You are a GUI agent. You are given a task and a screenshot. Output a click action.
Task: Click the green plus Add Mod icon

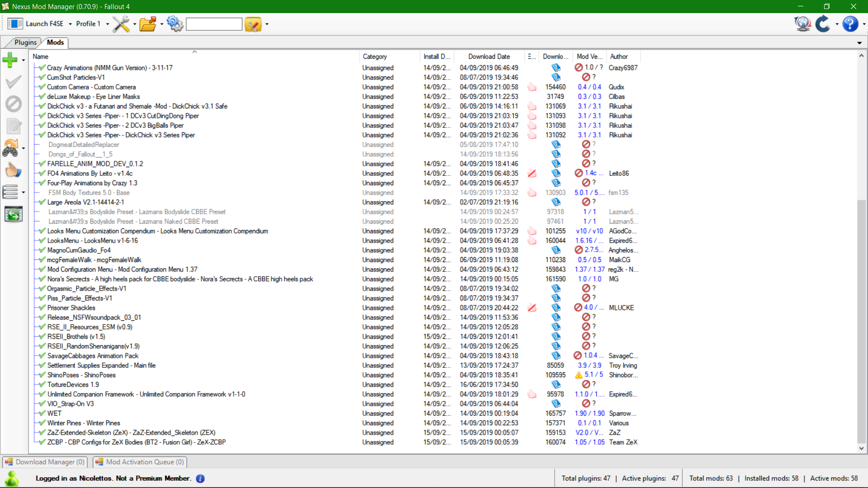10,60
